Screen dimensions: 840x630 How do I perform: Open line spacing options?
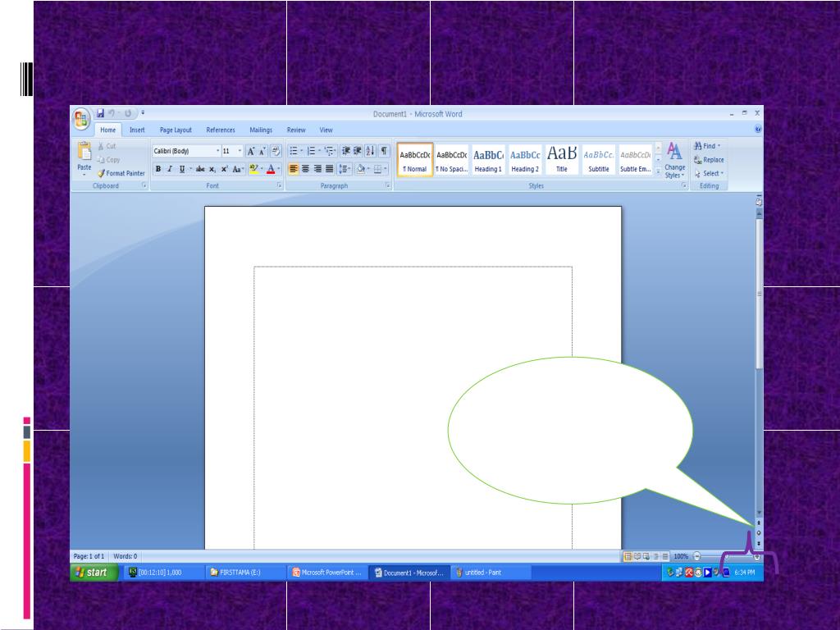(345, 169)
